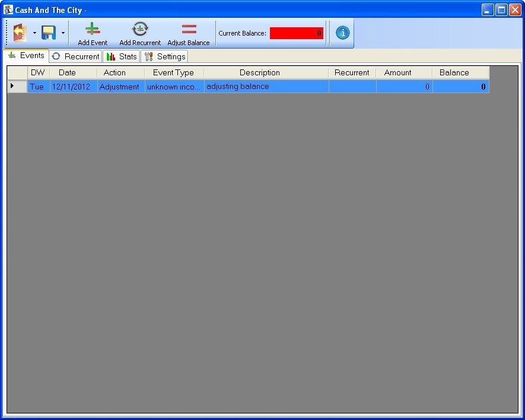Click the Cash And The City title bar icon
Image resolution: width=525 pixels, height=420 pixels.
[8, 10]
